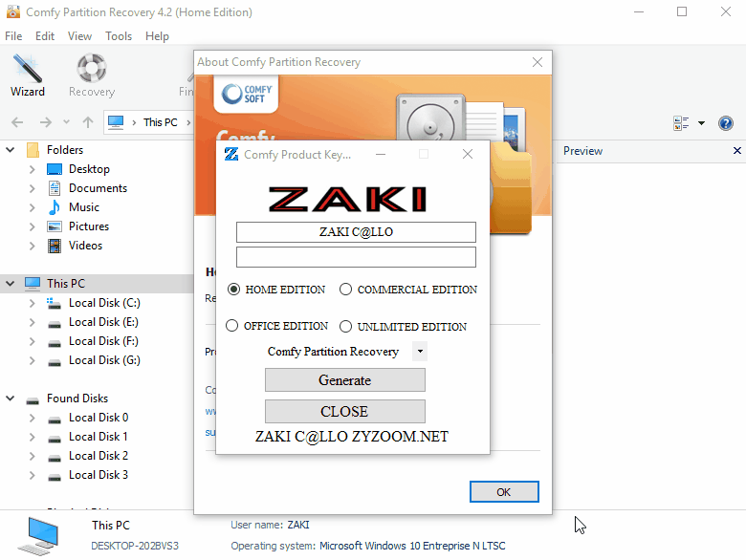Collapse the Found Disks section

coord(10,398)
